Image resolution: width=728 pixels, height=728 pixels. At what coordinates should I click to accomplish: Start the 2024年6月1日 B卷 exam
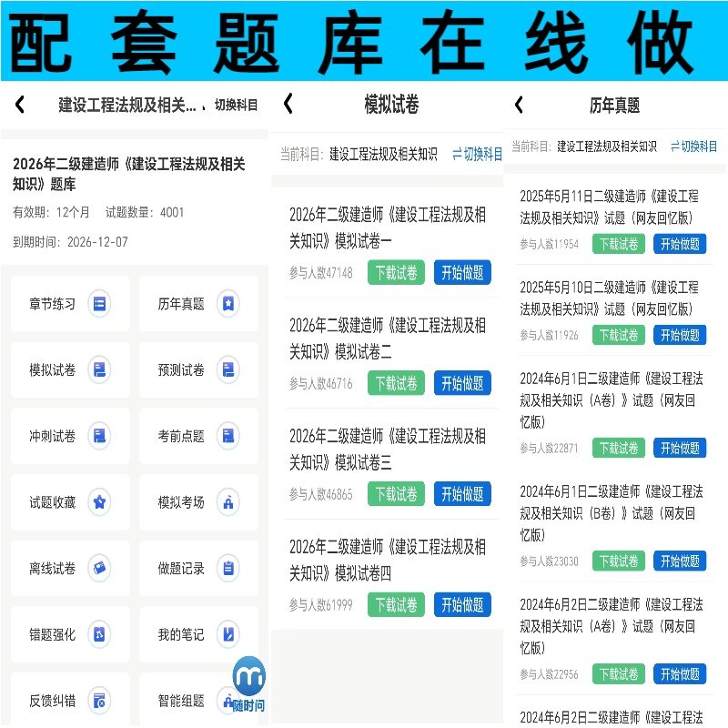680,561
